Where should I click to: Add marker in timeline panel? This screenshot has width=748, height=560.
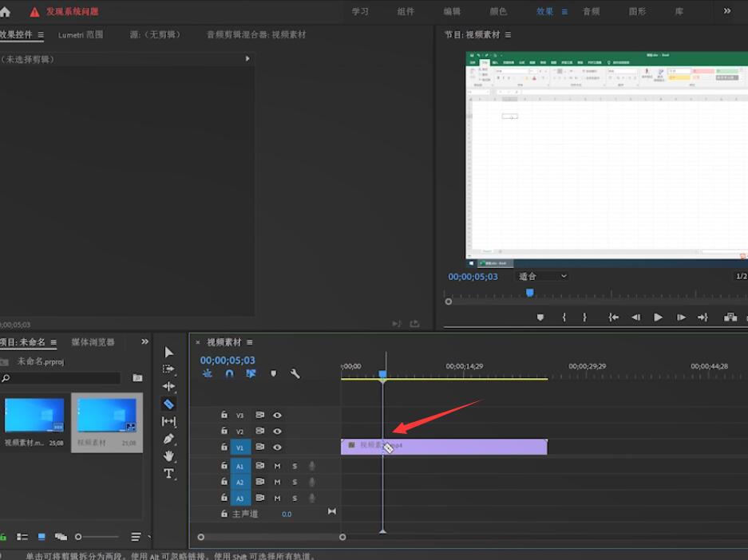273,373
